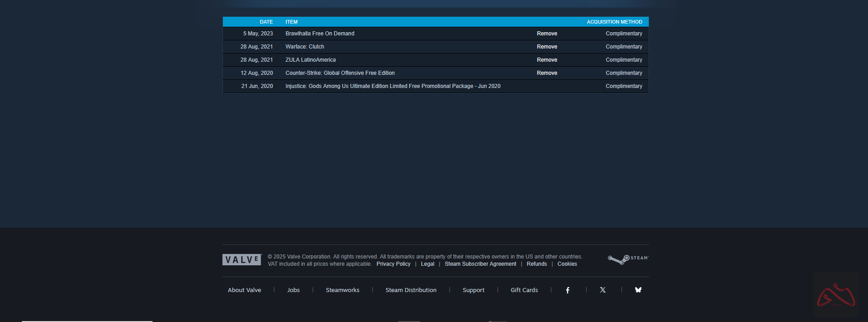This screenshot has width=868, height=322.
Task: Click the red floating overlay icon
Action: [x=836, y=296]
